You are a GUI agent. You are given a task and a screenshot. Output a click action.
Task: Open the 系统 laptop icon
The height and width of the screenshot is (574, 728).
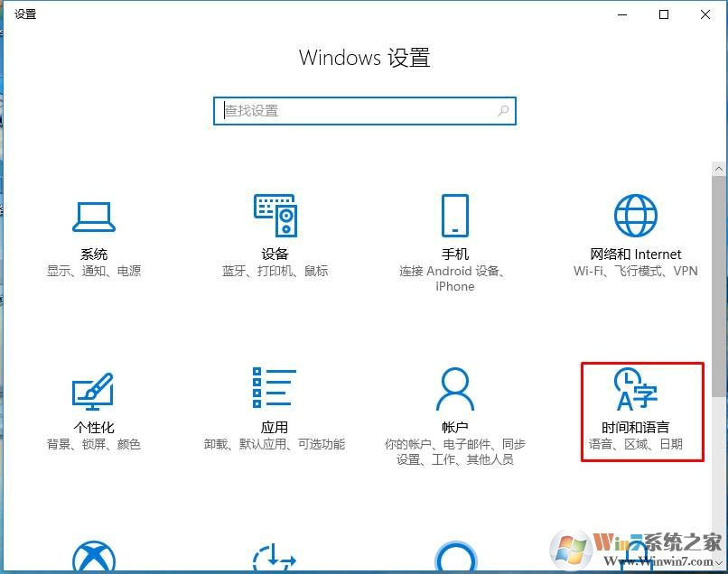coord(94,217)
